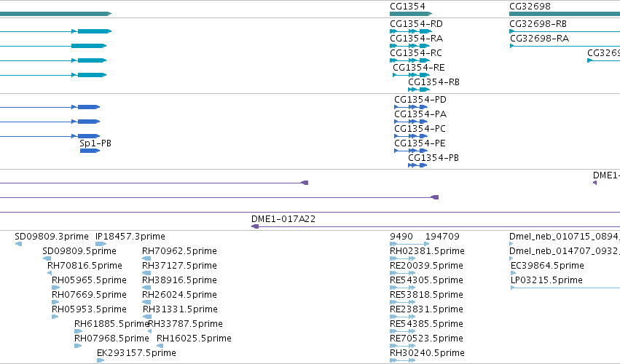Select EST IP18457.3prime
Screen dimensions: 620x364
tap(130, 237)
